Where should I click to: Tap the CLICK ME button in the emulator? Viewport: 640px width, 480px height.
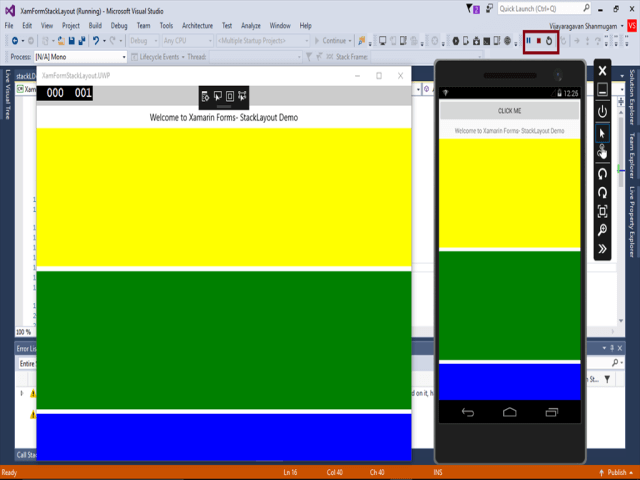(x=509, y=111)
